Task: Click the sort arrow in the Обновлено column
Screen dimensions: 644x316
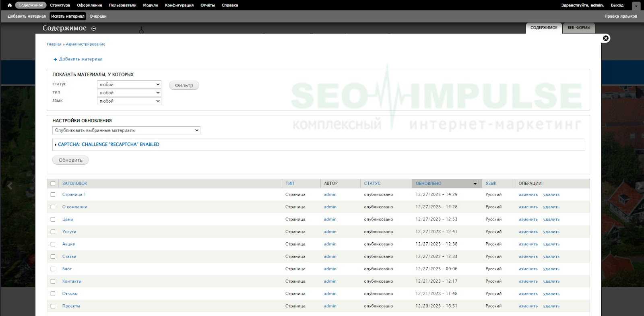Action: coord(475,184)
